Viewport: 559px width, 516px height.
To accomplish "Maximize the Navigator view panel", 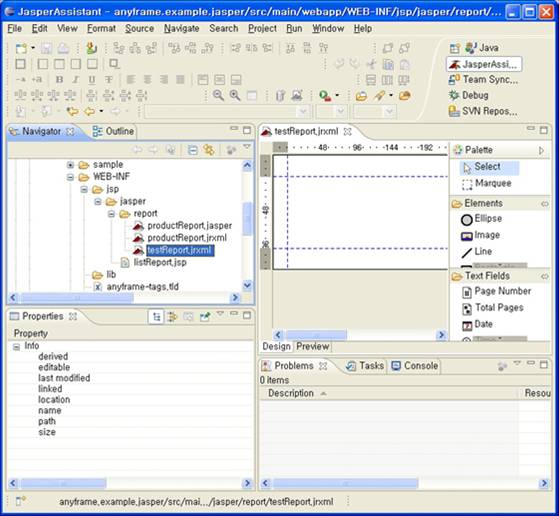I will pos(247,130).
